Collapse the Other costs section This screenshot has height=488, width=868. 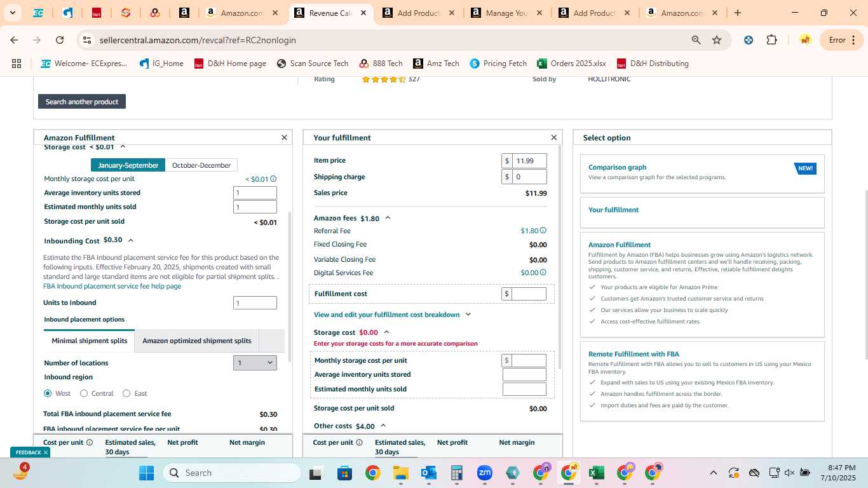[x=383, y=426]
